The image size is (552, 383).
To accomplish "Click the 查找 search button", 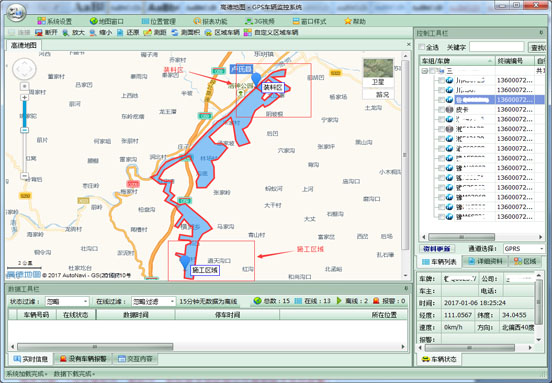I will pos(537,47).
